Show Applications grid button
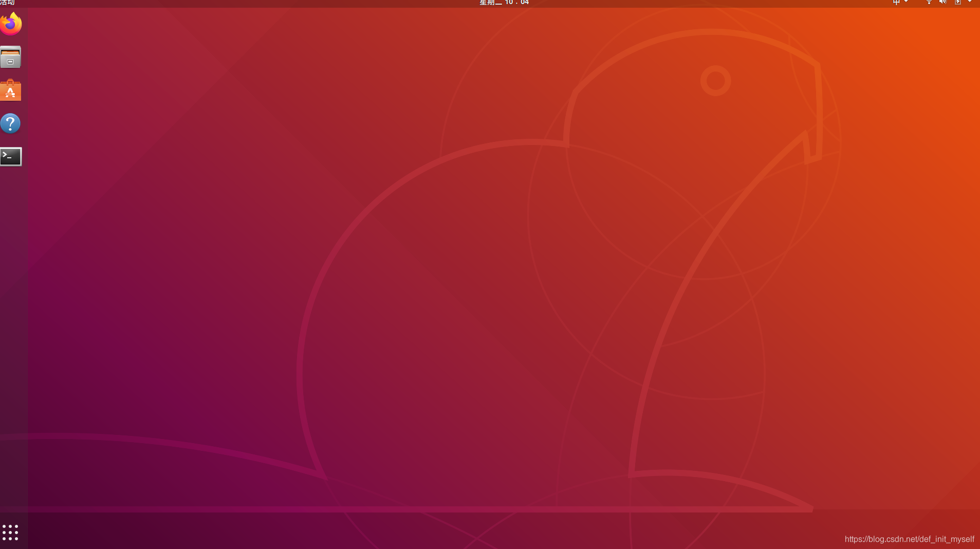The width and height of the screenshot is (980, 549). (10, 533)
